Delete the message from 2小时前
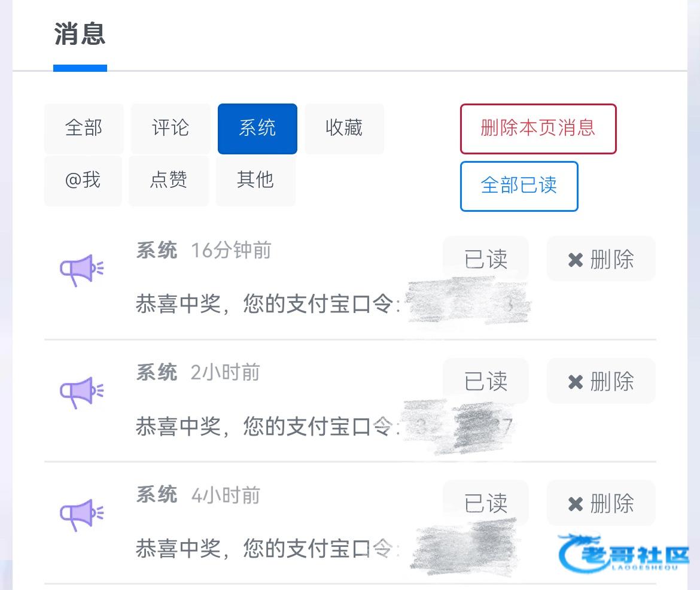700x590 pixels. click(x=601, y=381)
